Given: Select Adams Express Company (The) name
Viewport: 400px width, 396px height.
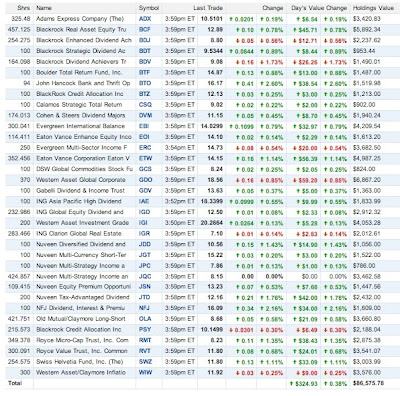Looking at the screenshot, I should 80,19.
